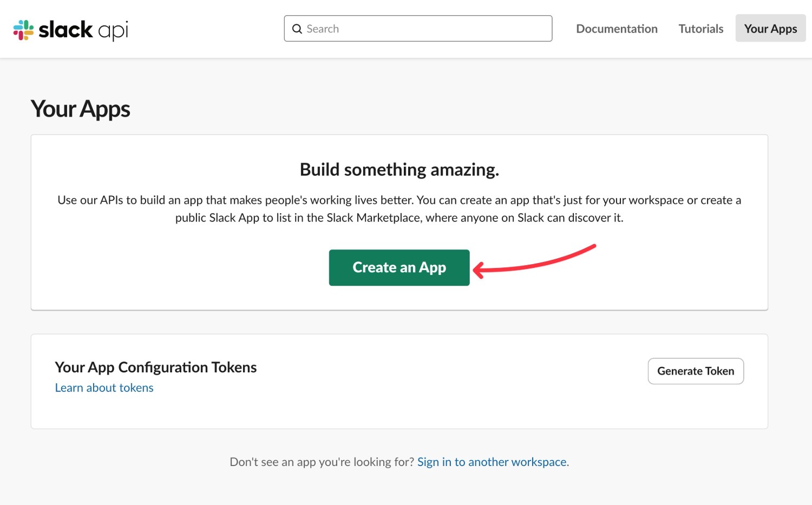
Task: Click the magnifier icon in search box
Action: coord(297,29)
